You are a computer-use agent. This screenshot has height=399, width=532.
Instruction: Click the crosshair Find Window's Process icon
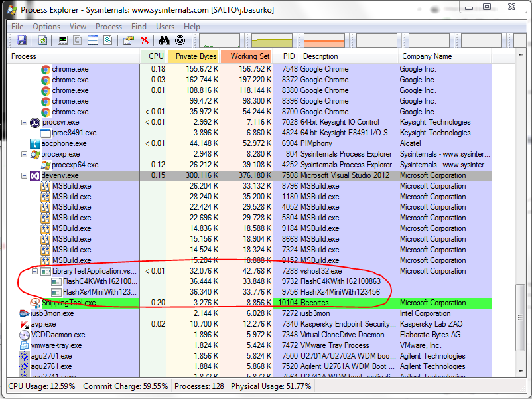point(180,40)
